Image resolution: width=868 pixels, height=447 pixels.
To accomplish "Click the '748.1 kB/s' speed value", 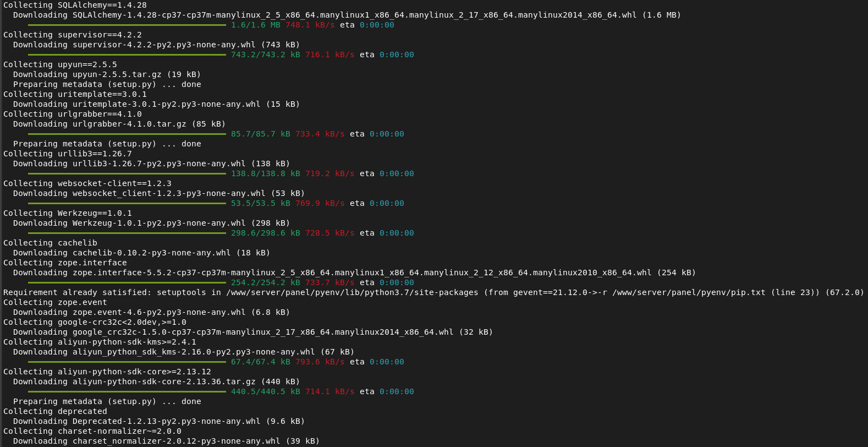I will point(310,25).
